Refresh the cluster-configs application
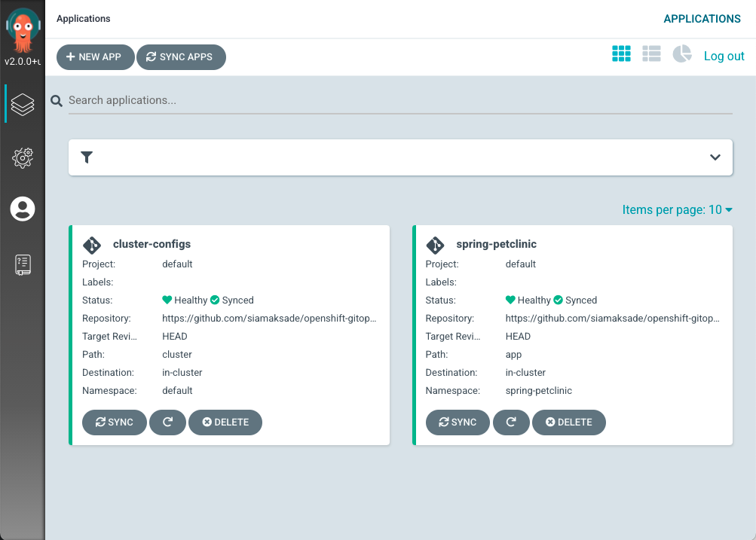Image resolution: width=756 pixels, height=540 pixels. [x=168, y=422]
